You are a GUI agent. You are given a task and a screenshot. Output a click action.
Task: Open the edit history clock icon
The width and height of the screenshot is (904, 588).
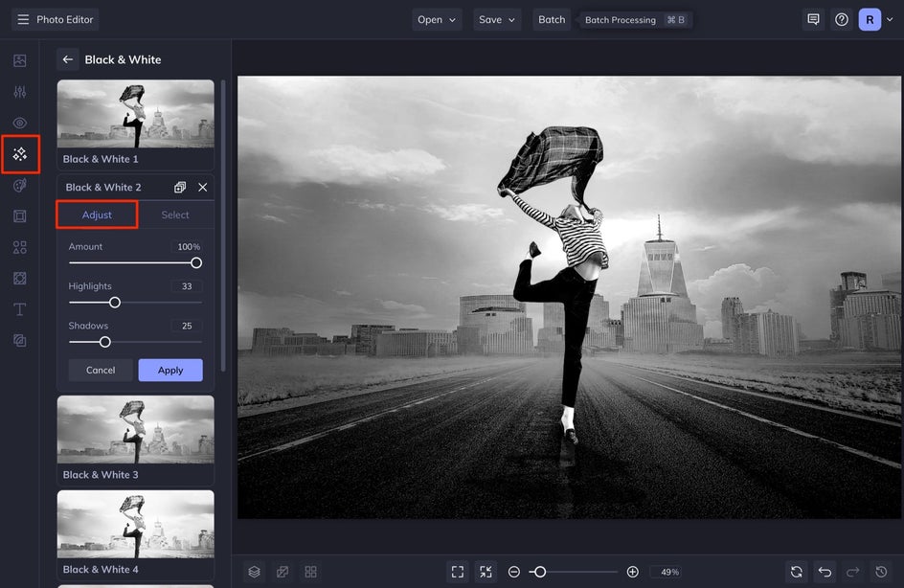tap(881, 572)
